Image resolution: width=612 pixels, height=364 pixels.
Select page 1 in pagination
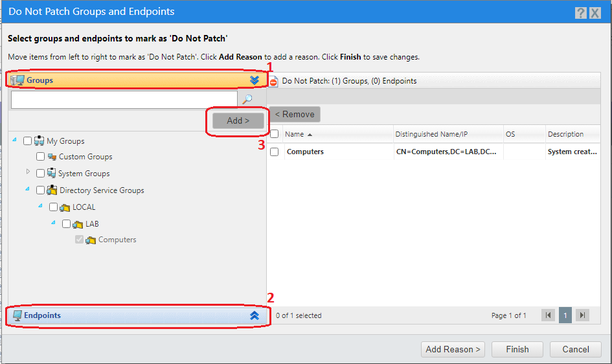point(565,315)
